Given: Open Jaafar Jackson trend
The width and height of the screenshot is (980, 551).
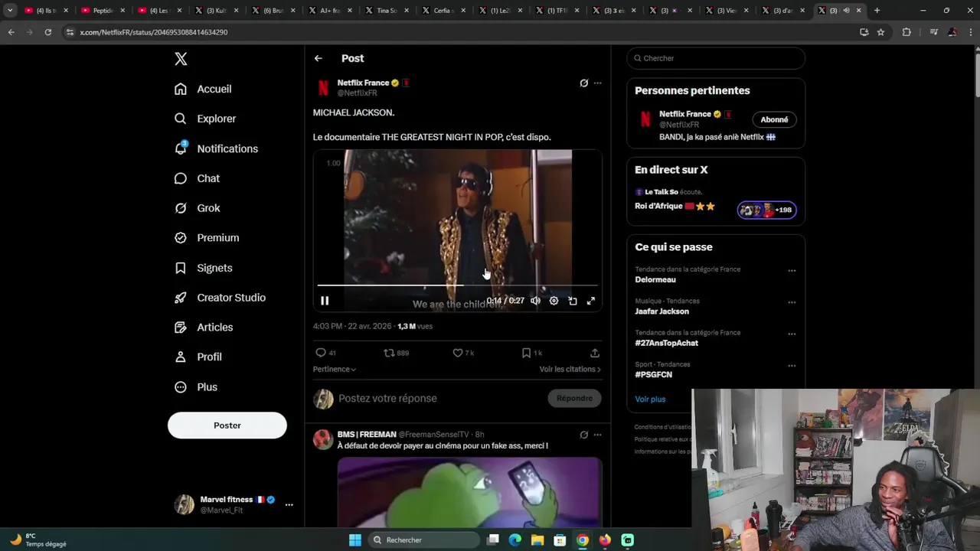Looking at the screenshot, I should pos(661,311).
